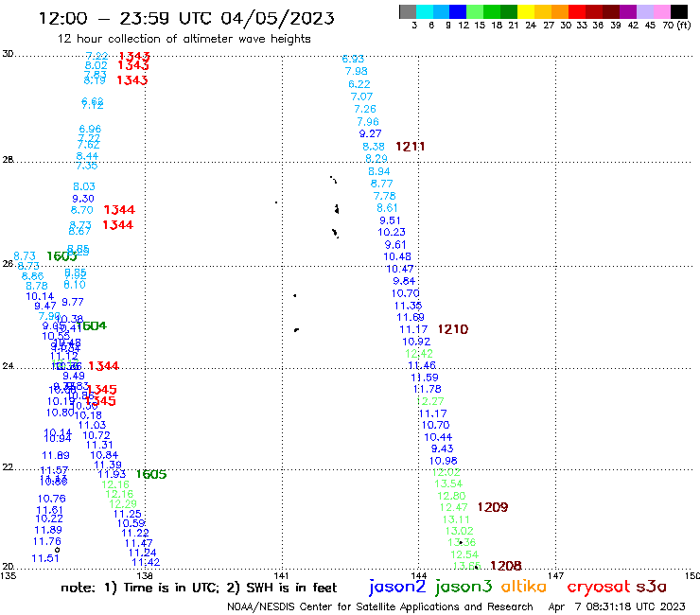Click the wave height "8.02"
This screenshot has height=615, width=700.
96,65
